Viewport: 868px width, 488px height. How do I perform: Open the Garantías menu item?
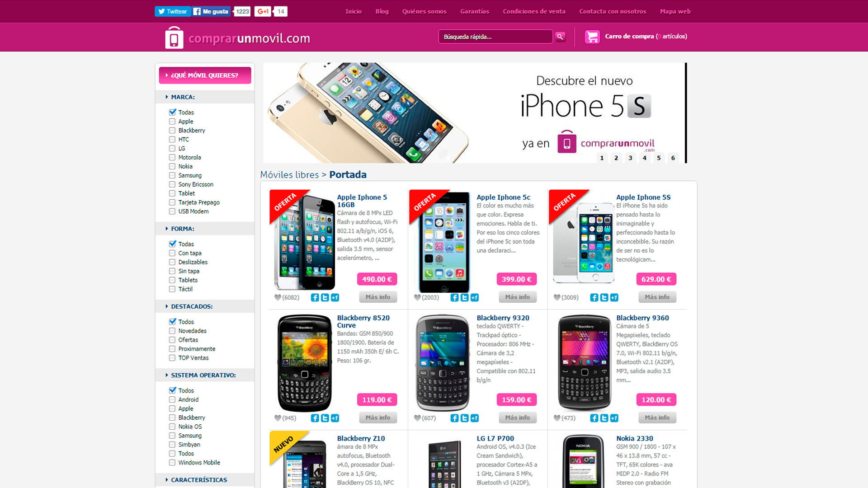click(x=475, y=11)
